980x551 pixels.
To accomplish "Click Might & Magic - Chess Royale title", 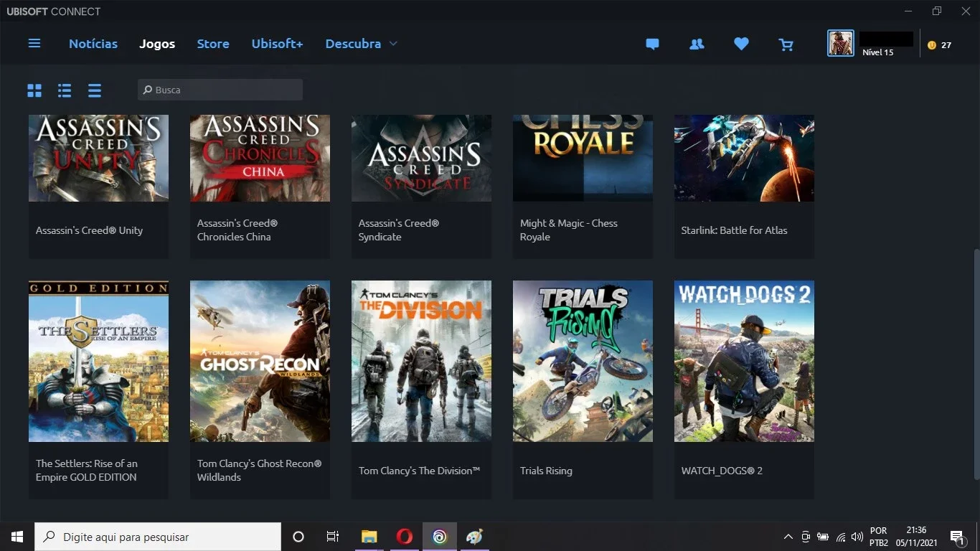I will pos(569,230).
